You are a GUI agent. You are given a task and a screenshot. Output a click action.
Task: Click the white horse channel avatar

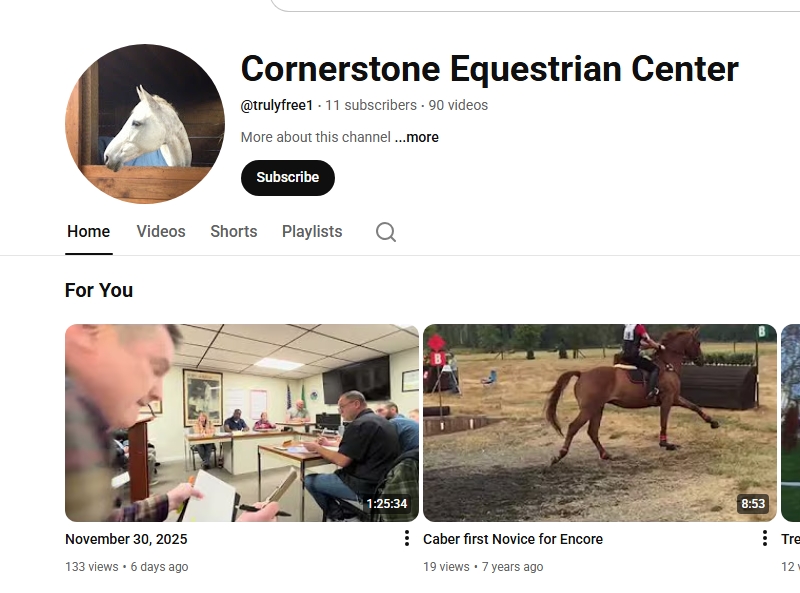pyautogui.click(x=145, y=123)
